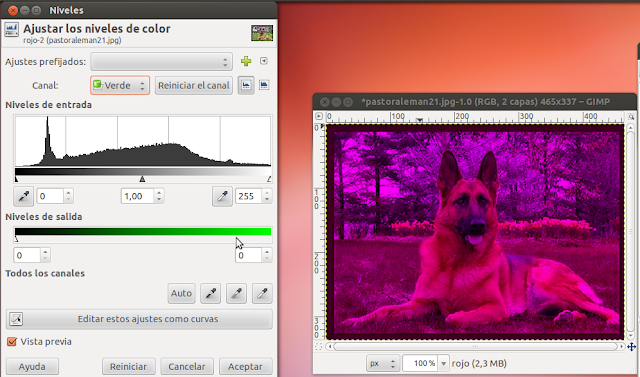Image resolution: width=640 pixels, height=377 pixels.
Task: Click 'rojo (2,3 MB)' status text
Action: (x=479, y=363)
